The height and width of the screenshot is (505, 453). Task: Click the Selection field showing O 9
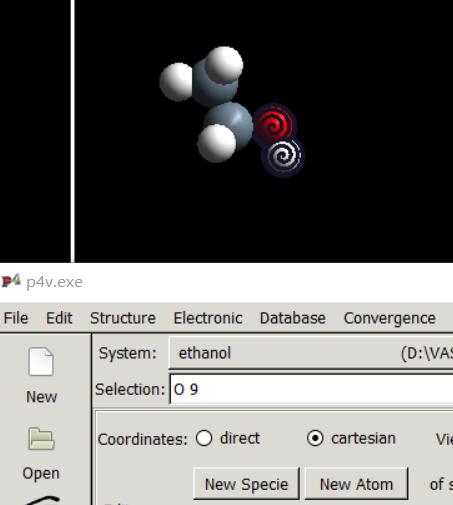point(311,389)
